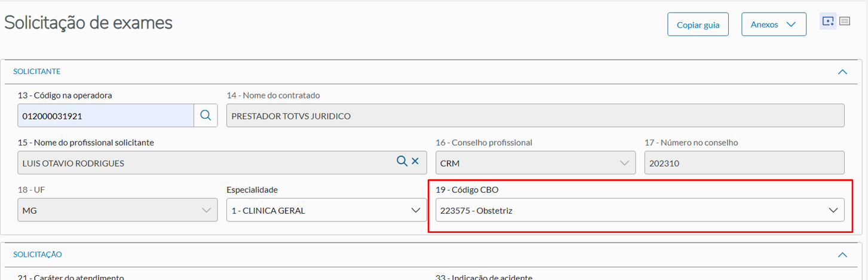Click the Número no conselho field
868x280 pixels.
[744, 162]
